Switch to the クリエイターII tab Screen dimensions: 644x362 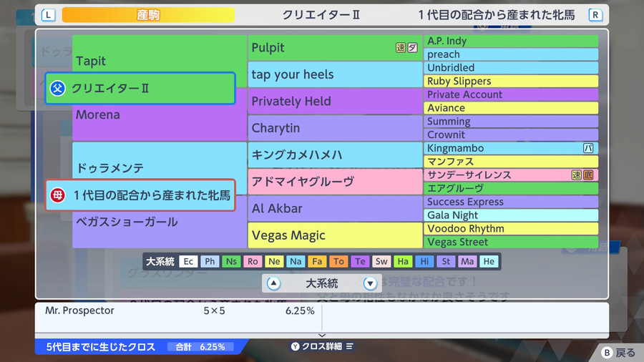[321, 15]
